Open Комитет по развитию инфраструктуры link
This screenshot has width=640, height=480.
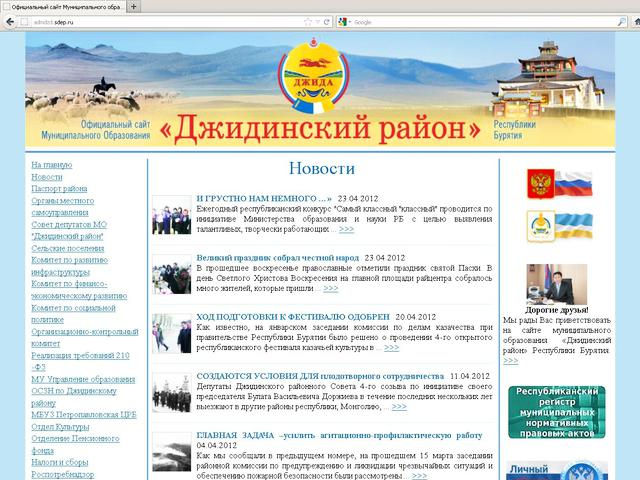click(x=70, y=266)
